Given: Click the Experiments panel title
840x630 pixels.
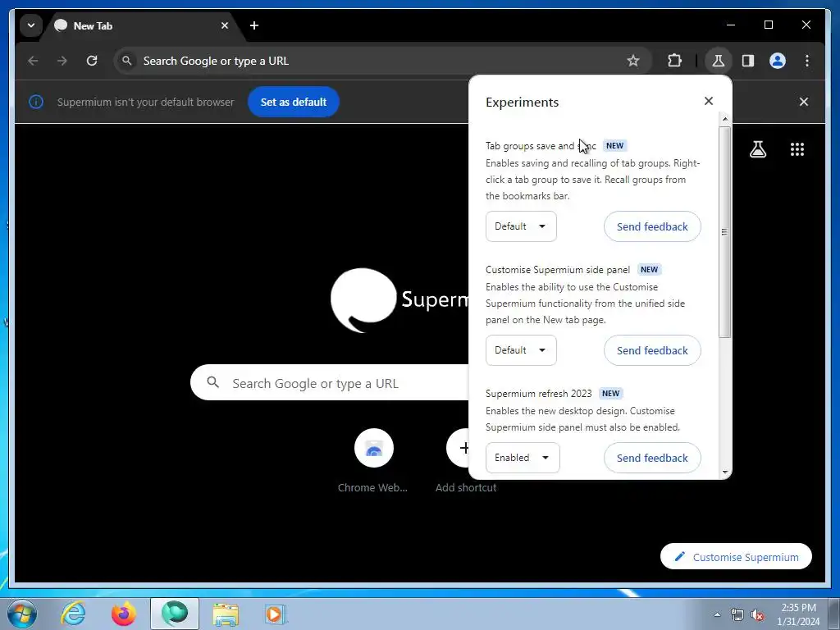Looking at the screenshot, I should [x=522, y=103].
